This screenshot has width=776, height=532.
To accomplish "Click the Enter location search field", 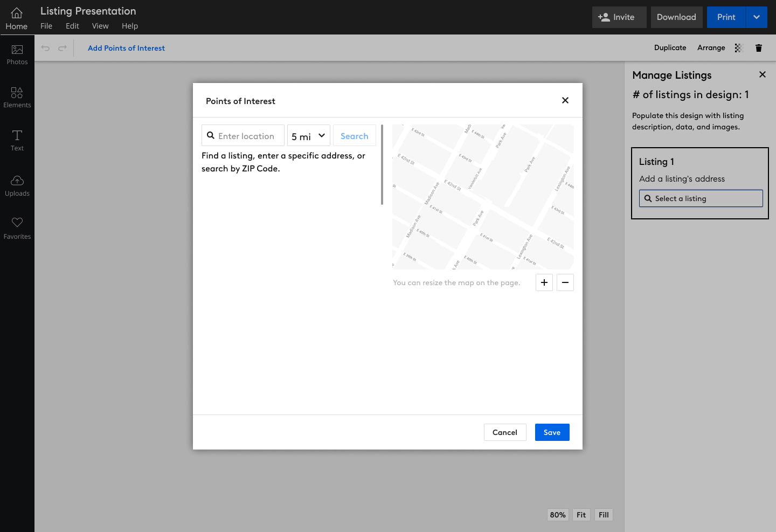I will (247, 136).
